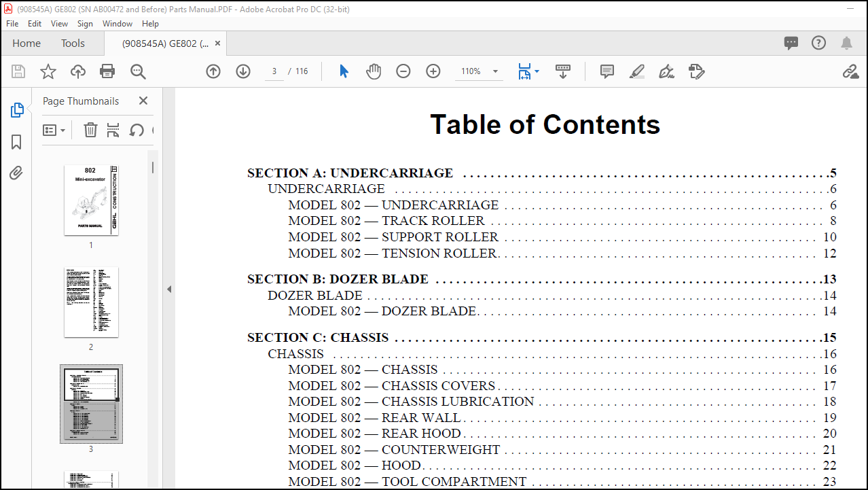The height and width of the screenshot is (490, 868).
Task: Switch to the Home tab
Action: pos(26,43)
